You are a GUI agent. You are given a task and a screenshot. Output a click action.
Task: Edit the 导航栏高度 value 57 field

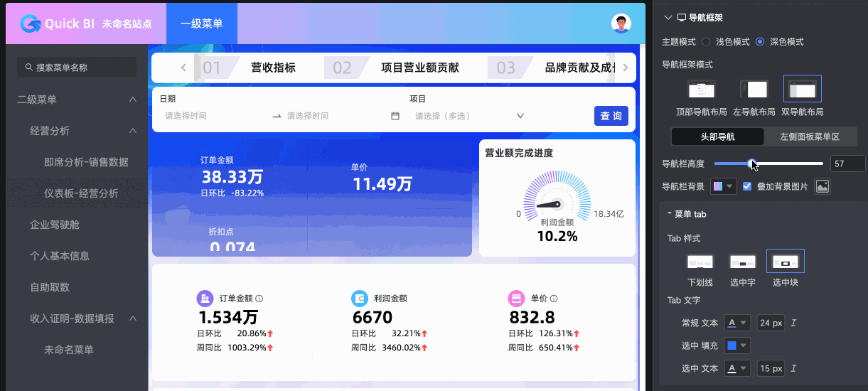click(847, 164)
